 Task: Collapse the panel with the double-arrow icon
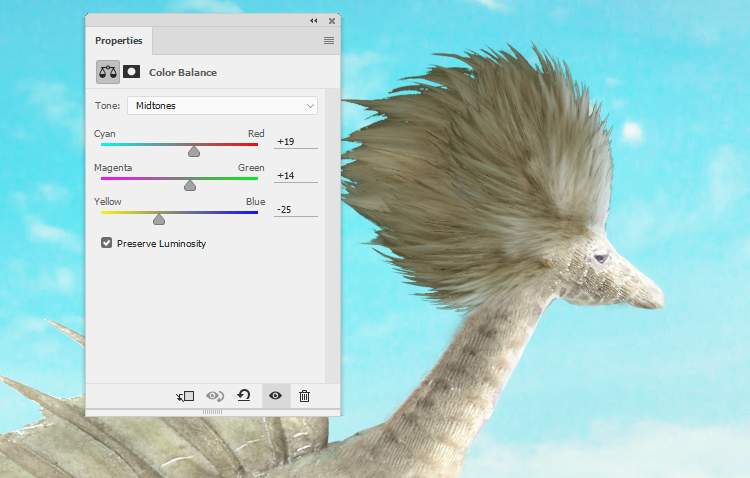tap(313, 20)
